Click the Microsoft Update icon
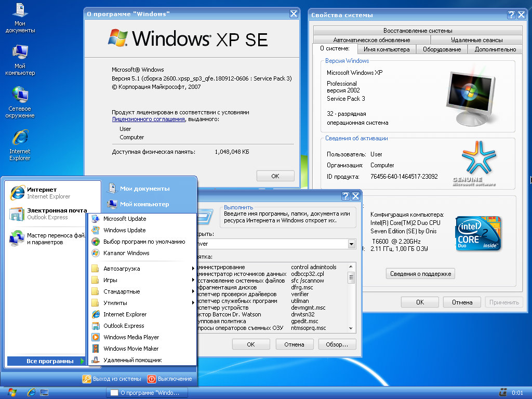 click(96, 219)
